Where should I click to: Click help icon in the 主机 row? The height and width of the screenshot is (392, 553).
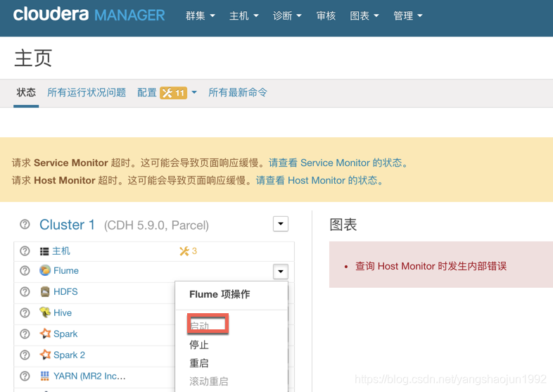25,251
